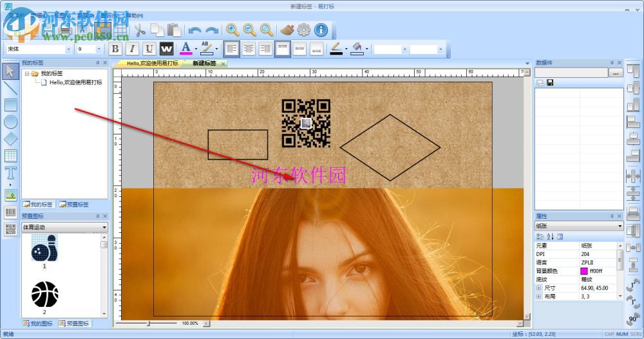Screen dimensions: 644x339
Task: Set horizontal alignment to left
Action: point(231,49)
